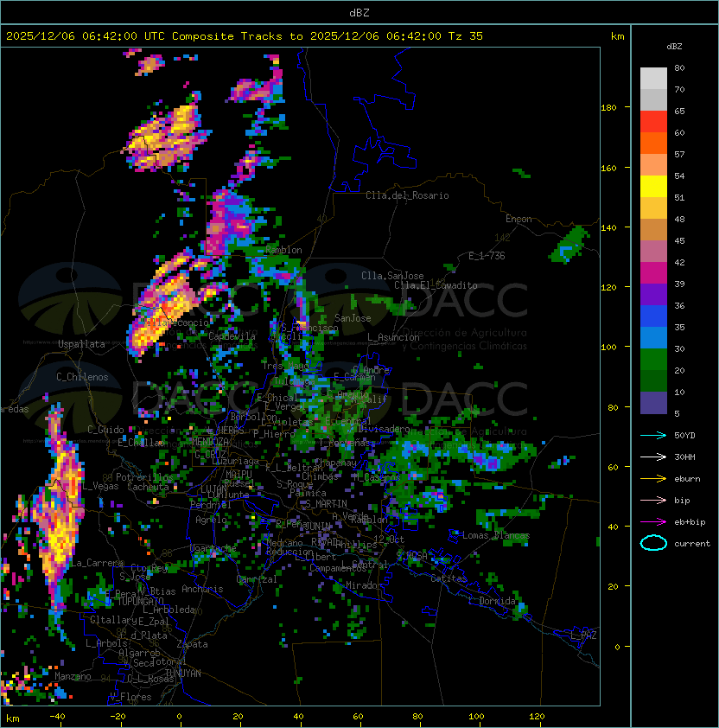The height and width of the screenshot is (728, 719).
Task: Click the UTC Composite Tracks timestamp header
Action: coord(245,36)
